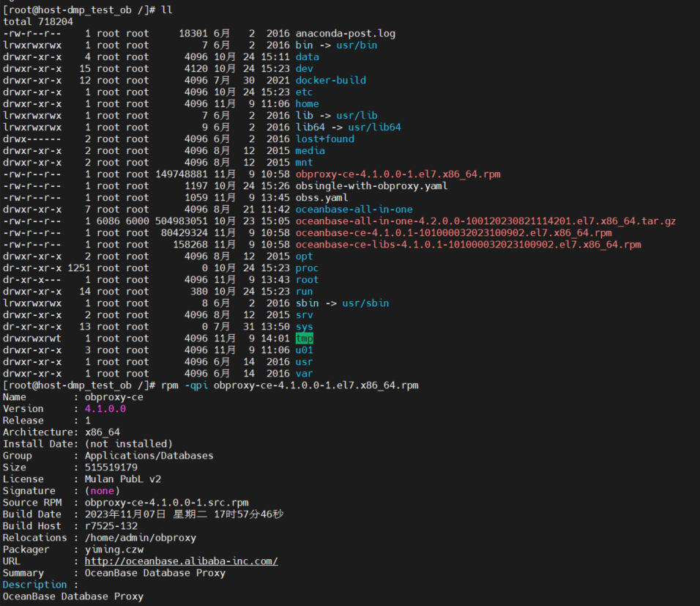The image size is (700, 606).
Task: Click the obss.yaml file name
Action: (321, 198)
